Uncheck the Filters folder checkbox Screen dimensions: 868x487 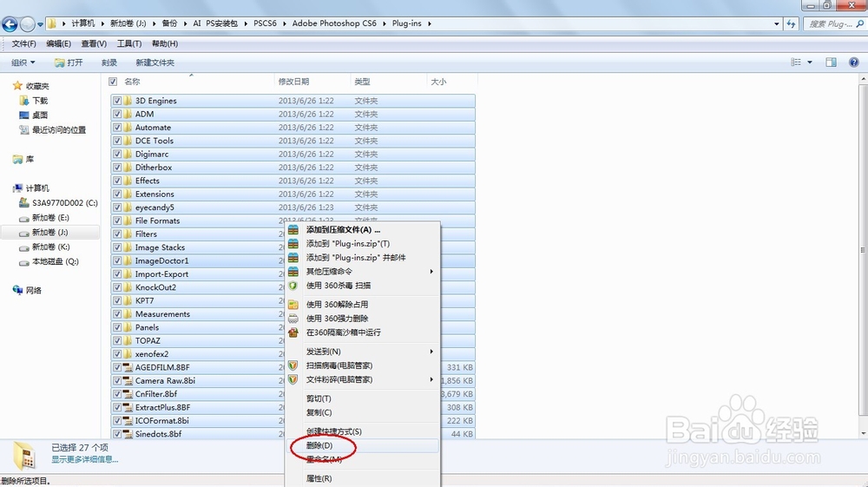[117, 234]
